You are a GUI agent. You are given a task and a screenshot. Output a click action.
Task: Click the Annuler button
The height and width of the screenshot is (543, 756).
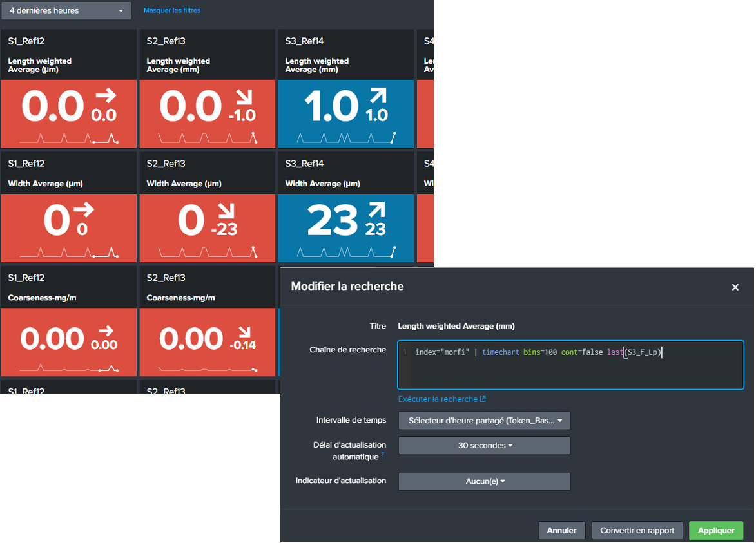pos(561,531)
